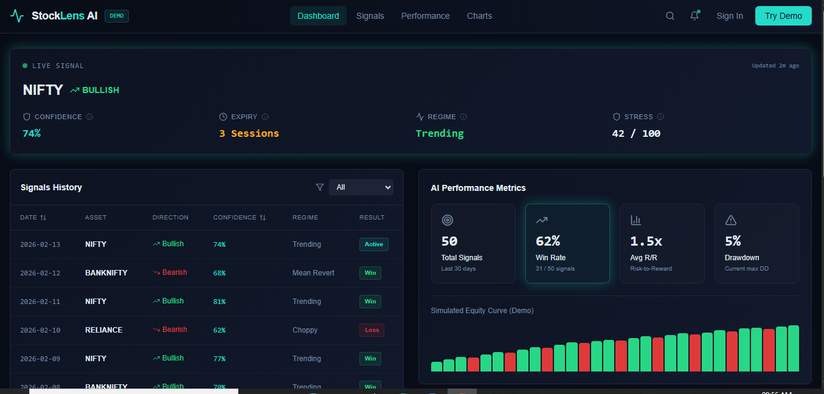Click the filter funnel icon in Signals History

coord(320,187)
